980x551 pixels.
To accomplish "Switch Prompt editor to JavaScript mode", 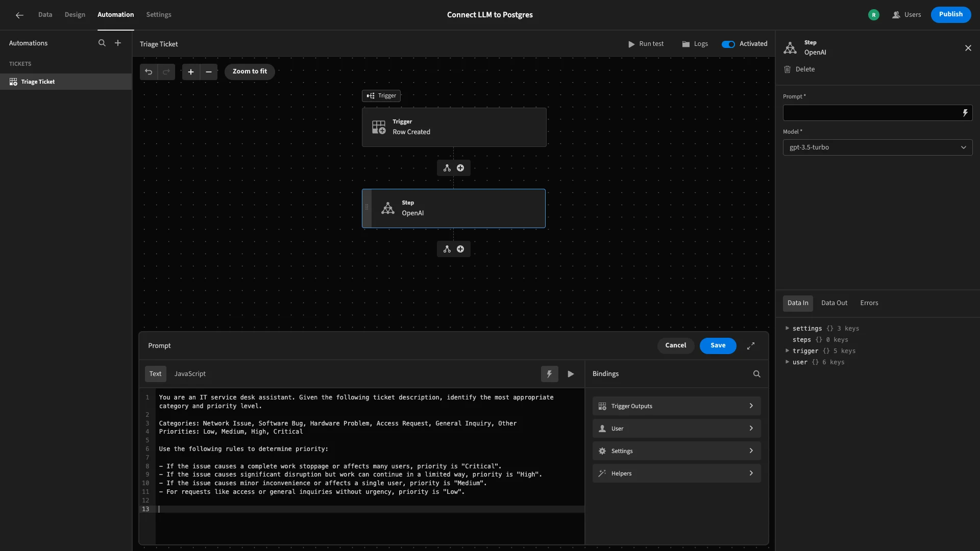I will click(190, 374).
